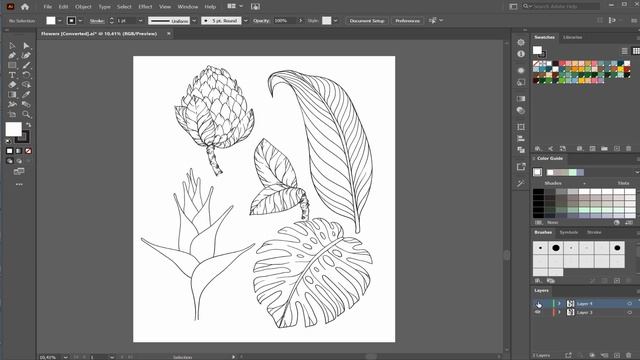Open 5 pt. Round brush dropdown
Image resolution: width=640 pixels, height=360 pixels.
pyautogui.click(x=246, y=20)
